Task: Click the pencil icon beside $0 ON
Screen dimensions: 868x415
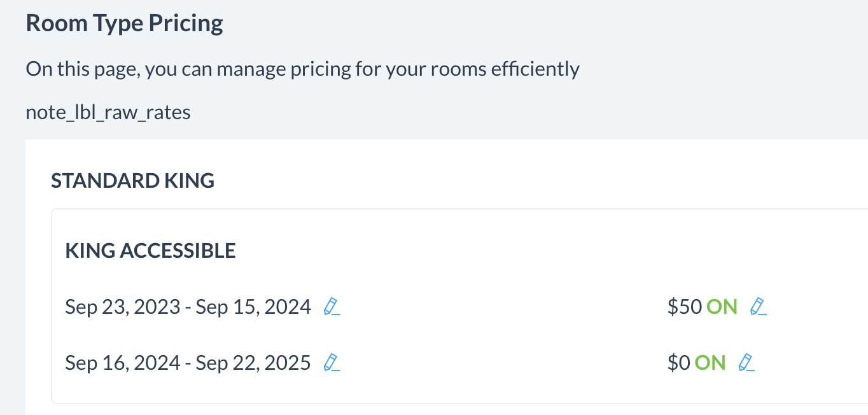Action: [746, 363]
